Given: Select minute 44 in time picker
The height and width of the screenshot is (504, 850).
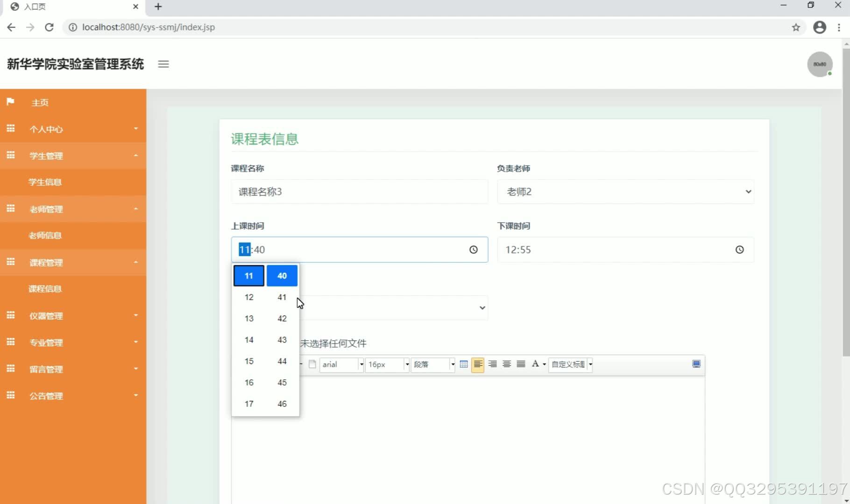Looking at the screenshot, I should coord(282,361).
